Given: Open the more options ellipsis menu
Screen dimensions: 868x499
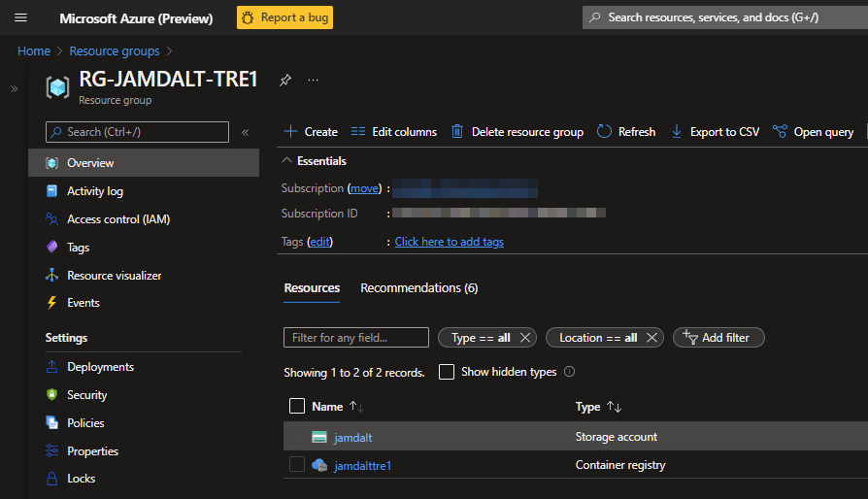Looking at the screenshot, I should tap(313, 81).
